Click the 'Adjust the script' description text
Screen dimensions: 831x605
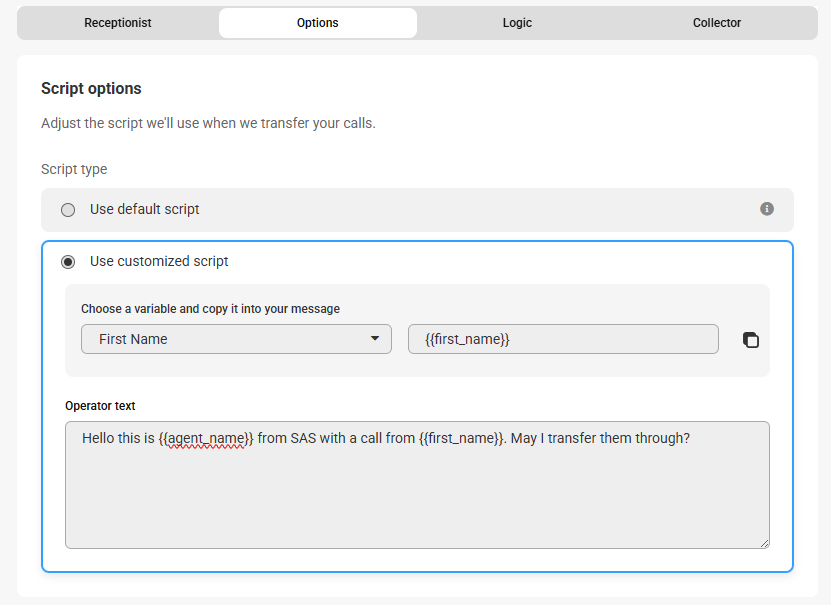point(208,123)
